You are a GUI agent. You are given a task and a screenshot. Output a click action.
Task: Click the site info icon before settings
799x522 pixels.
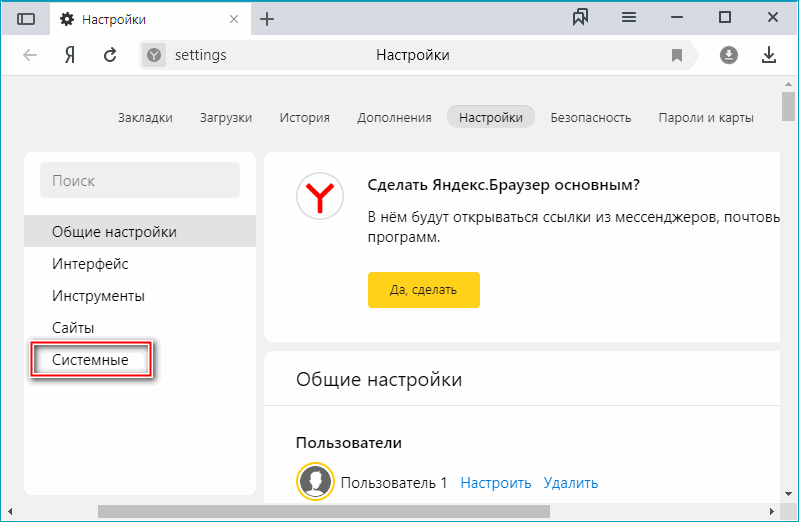pos(154,55)
